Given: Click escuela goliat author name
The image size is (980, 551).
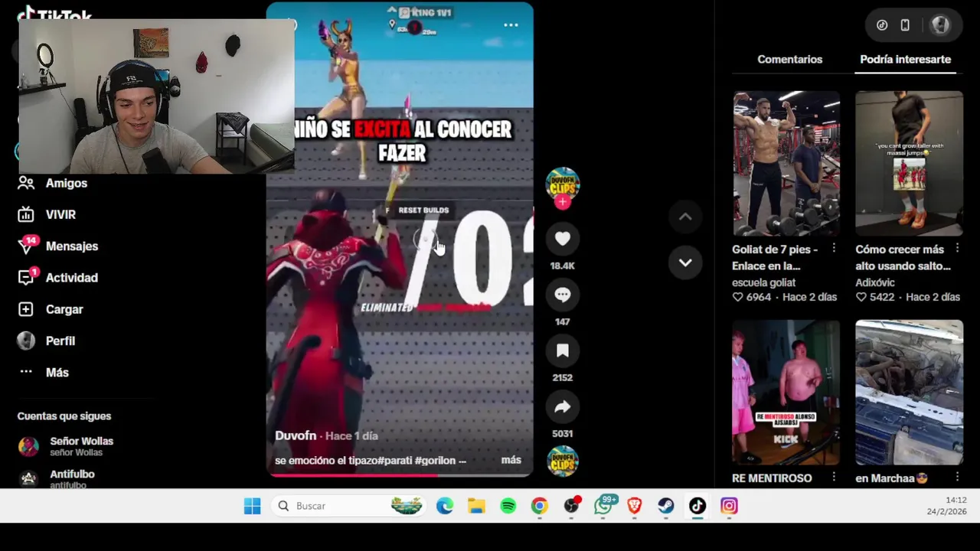Looking at the screenshot, I should tap(763, 282).
